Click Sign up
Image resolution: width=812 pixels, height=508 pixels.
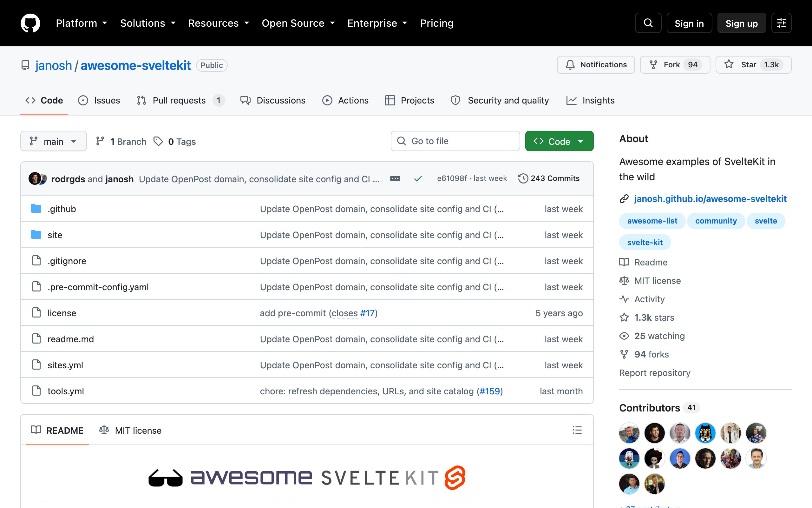tap(742, 23)
